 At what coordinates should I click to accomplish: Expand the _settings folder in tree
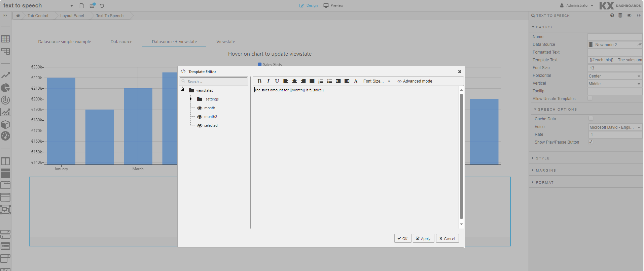pos(191,99)
